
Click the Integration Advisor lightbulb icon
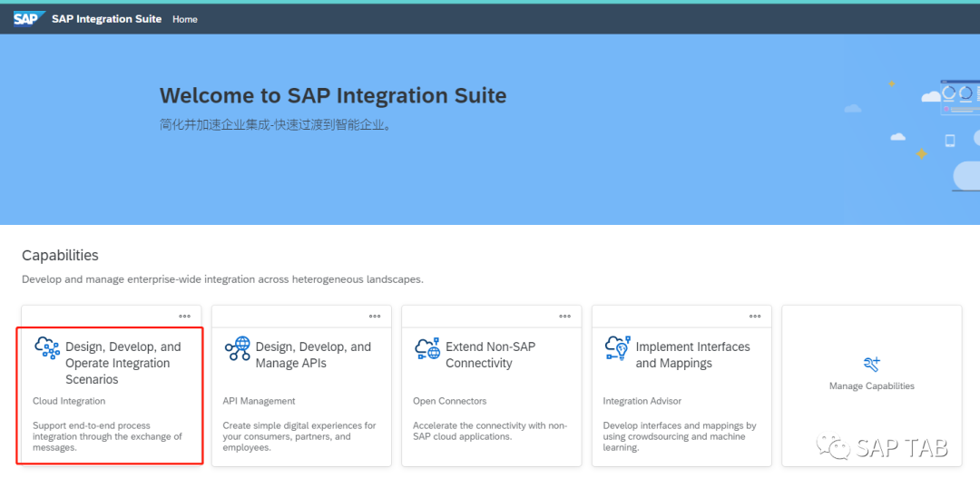618,348
